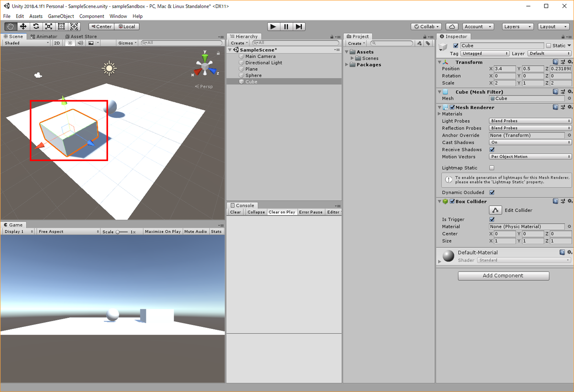Toggle scene effects image icon

click(90, 43)
